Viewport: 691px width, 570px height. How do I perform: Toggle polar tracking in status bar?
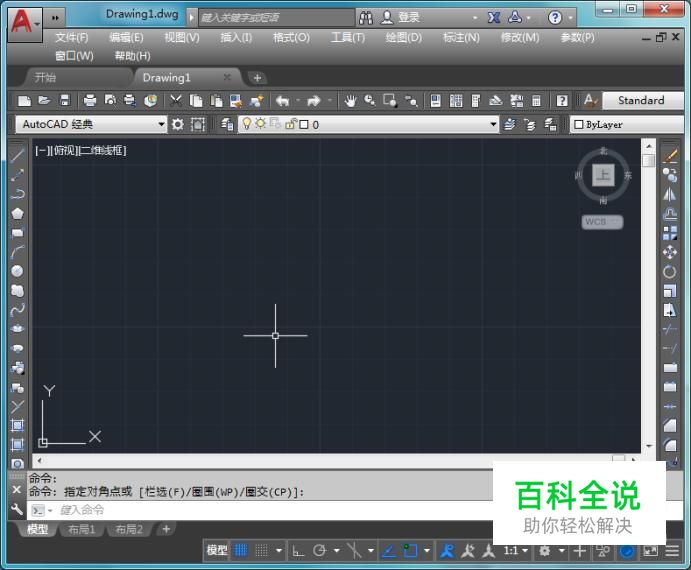pos(320,550)
